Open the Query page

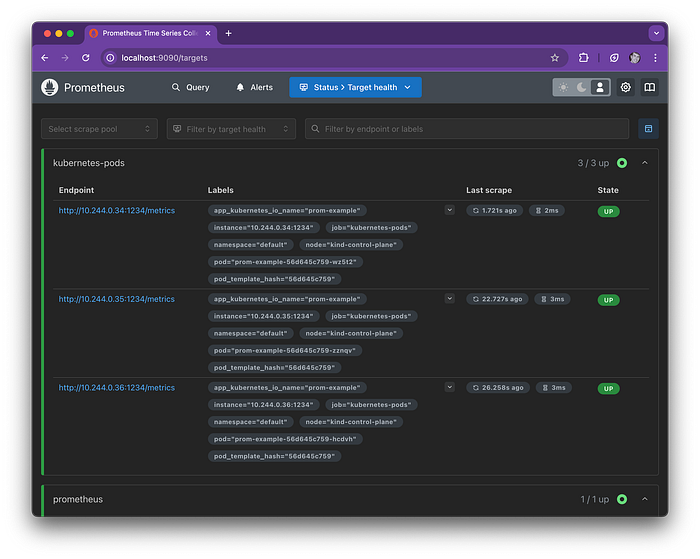(x=191, y=88)
